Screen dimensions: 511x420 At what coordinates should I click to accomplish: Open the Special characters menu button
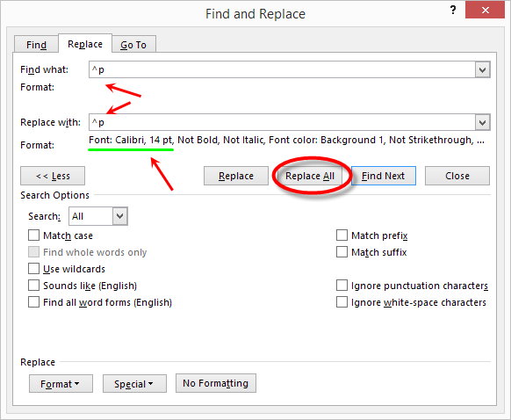coord(134,384)
